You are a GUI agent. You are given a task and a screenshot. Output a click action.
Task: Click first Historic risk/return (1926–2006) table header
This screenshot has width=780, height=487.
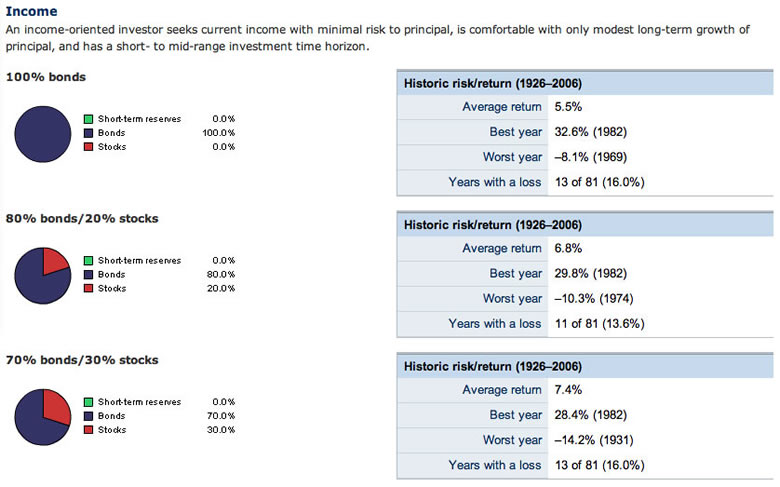pyautogui.click(x=492, y=83)
